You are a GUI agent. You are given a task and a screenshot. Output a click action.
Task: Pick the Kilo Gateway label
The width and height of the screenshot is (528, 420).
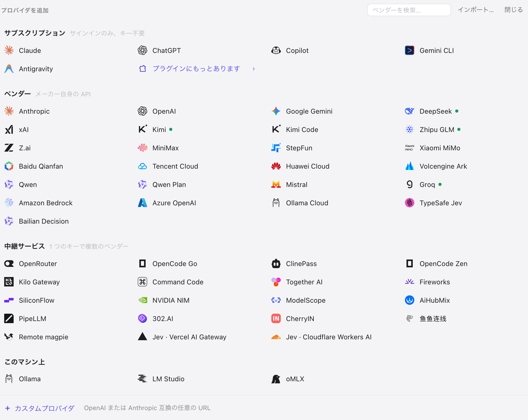(39, 282)
